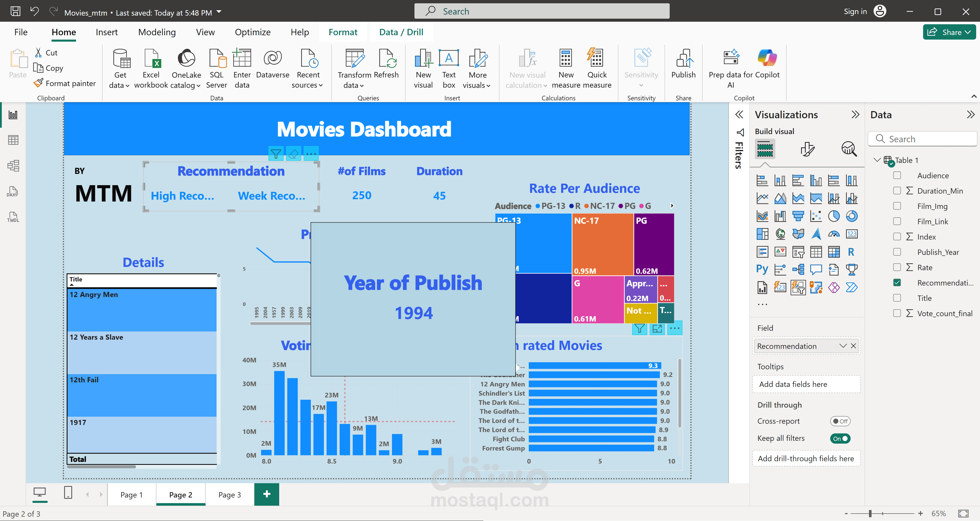
Task: Click the zoom slider handle
Action: pyautogui.click(x=870, y=513)
